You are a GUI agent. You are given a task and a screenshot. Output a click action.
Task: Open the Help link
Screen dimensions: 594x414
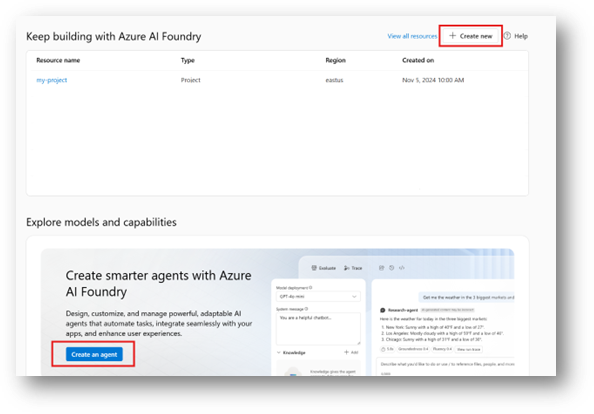click(521, 36)
